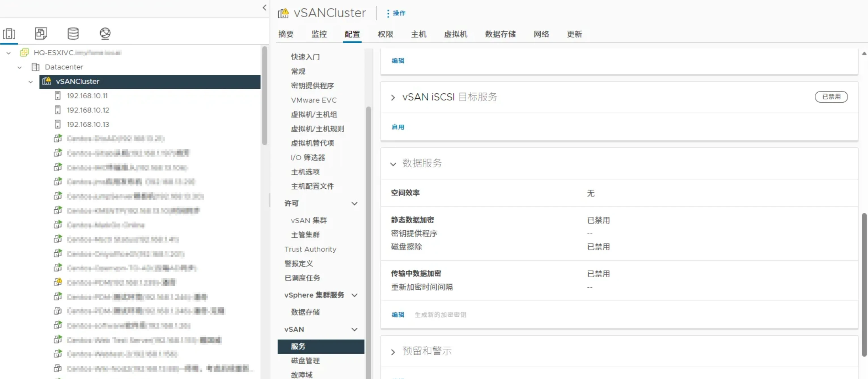Open 主机选项 settings
The height and width of the screenshot is (379, 868).
coord(305,172)
